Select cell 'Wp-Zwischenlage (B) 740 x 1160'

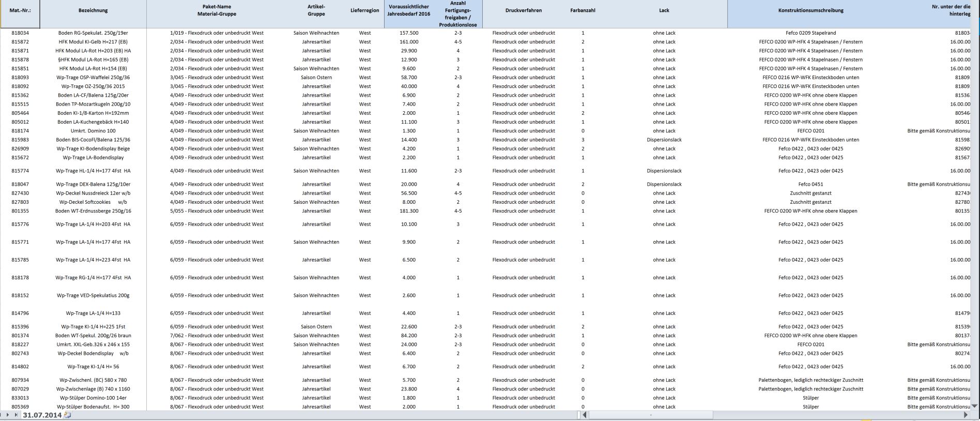tap(93, 389)
